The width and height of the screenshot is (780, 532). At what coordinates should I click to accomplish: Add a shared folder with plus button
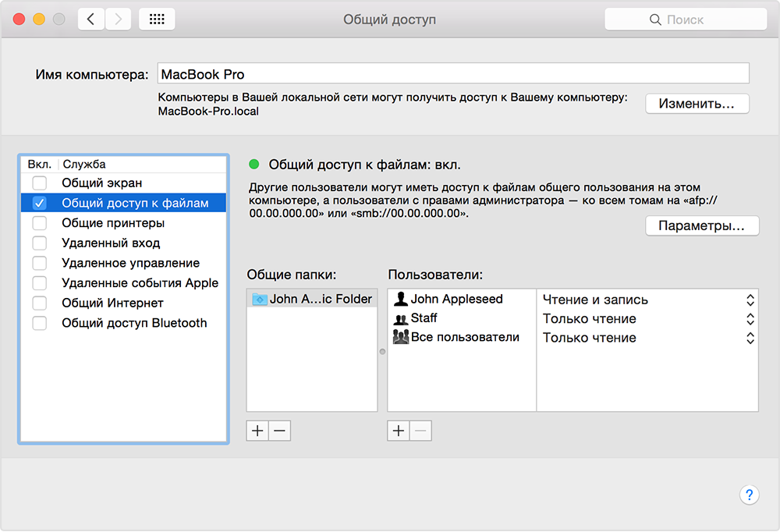point(257,431)
